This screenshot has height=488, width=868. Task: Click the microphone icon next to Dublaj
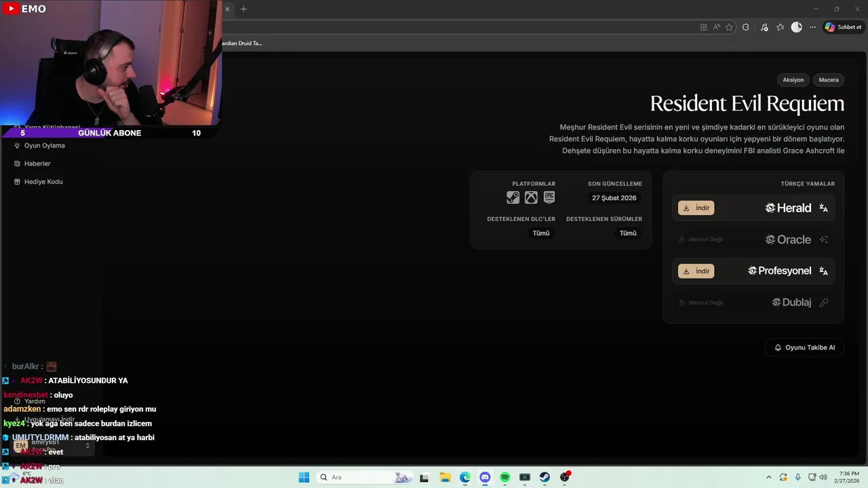pos(823,302)
